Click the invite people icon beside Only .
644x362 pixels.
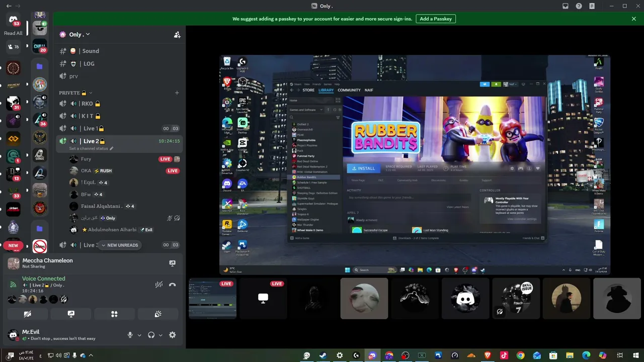pos(177,35)
